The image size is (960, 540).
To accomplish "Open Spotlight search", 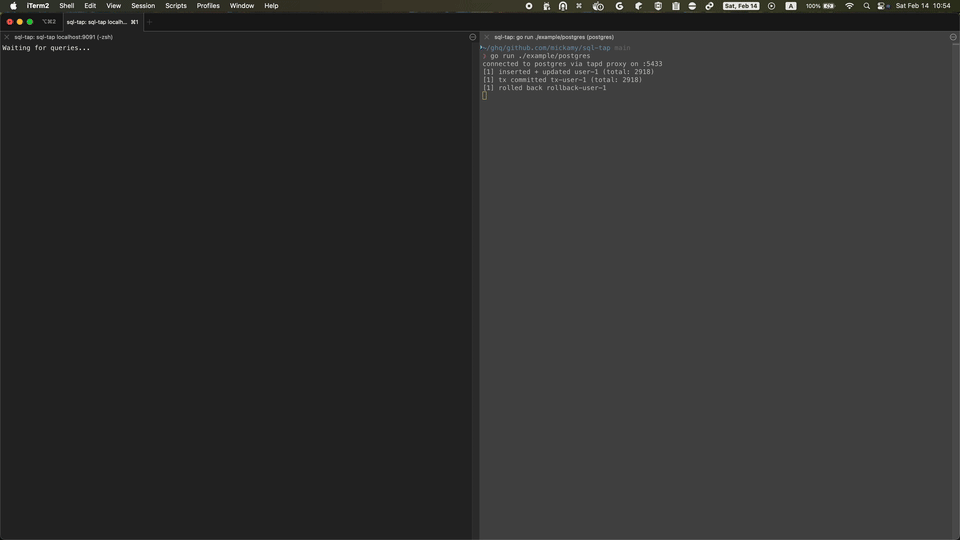I will [866, 6].
